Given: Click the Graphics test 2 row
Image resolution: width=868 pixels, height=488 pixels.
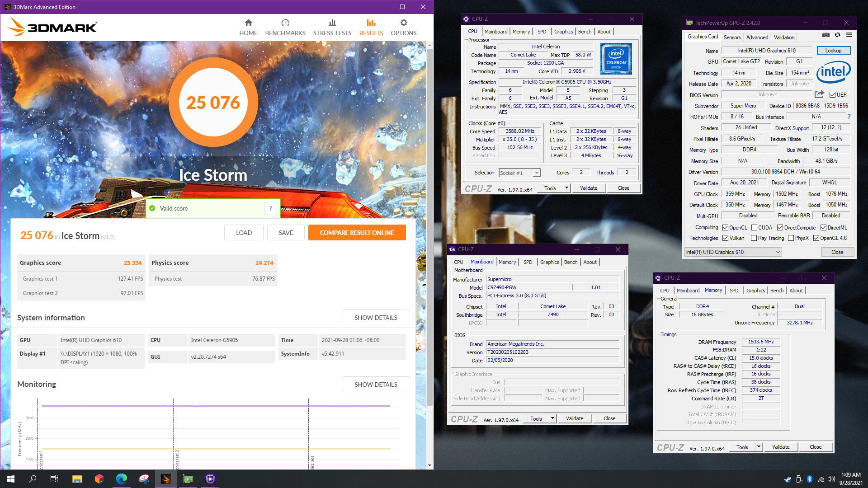Looking at the screenshot, I should [x=81, y=293].
